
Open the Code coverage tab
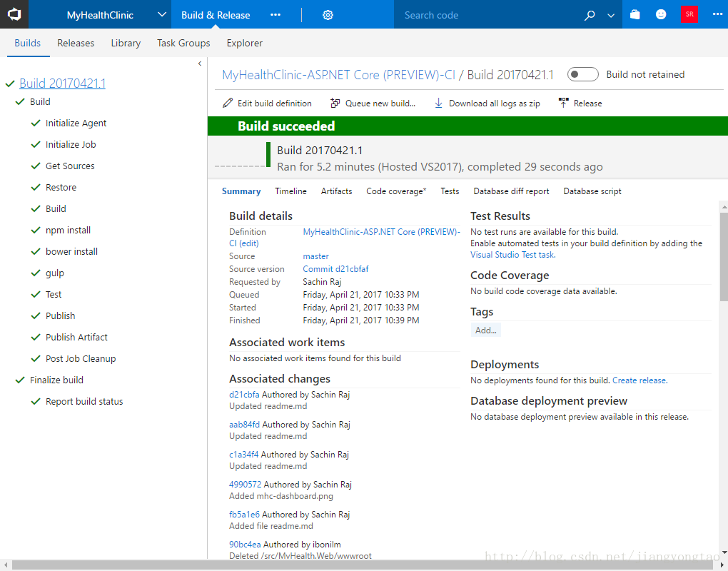tap(396, 191)
